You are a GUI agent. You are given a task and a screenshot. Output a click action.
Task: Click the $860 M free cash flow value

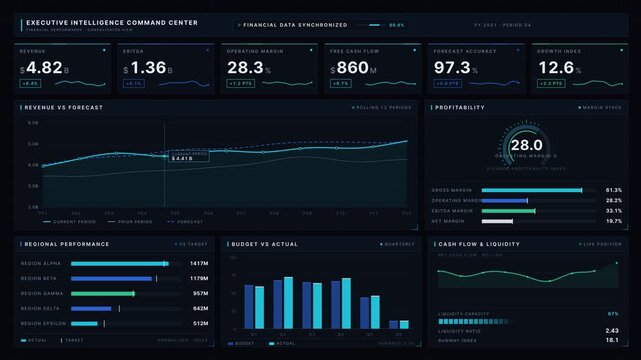[353, 68]
